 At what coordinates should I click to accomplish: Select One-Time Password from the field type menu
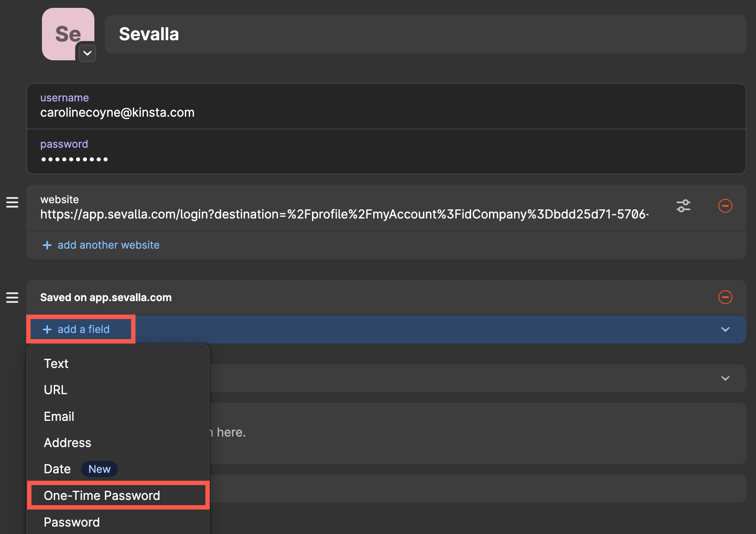(118, 496)
